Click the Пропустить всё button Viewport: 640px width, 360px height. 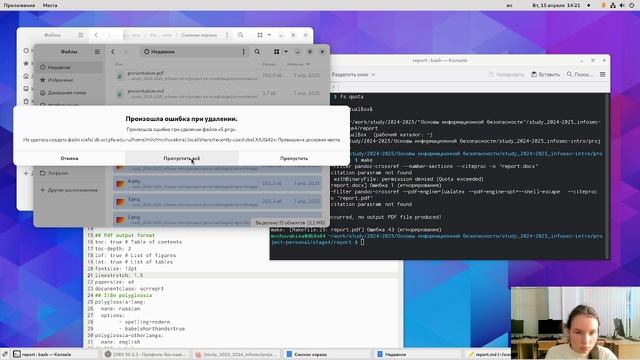pyautogui.click(x=182, y=158)
